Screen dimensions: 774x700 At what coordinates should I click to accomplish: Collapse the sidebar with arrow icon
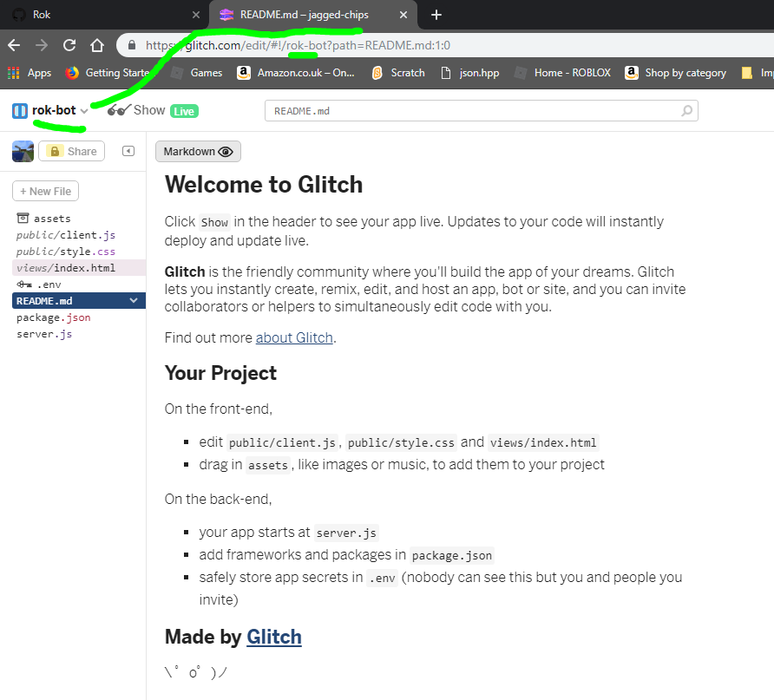point(128,151)
